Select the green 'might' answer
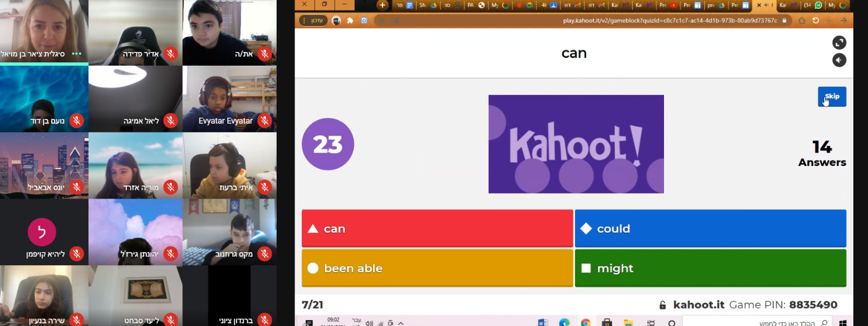This screenshot has width=868, height=326. click(x=711, y=268)
